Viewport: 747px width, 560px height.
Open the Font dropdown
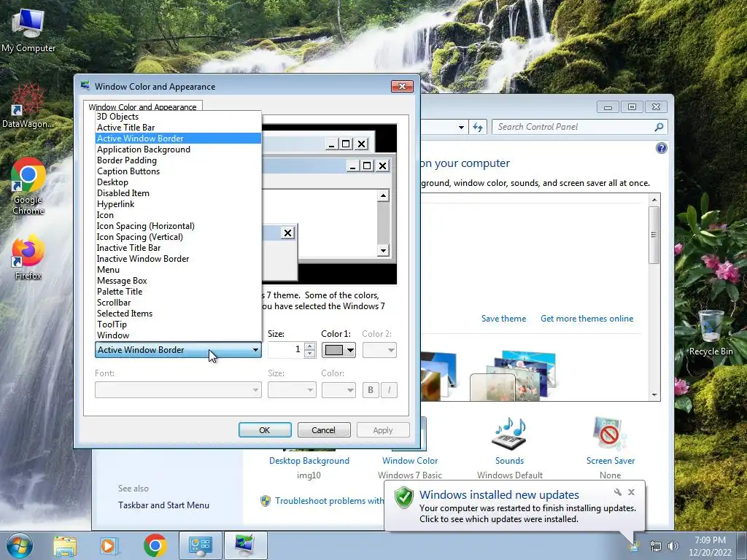[x=178, y=390]
